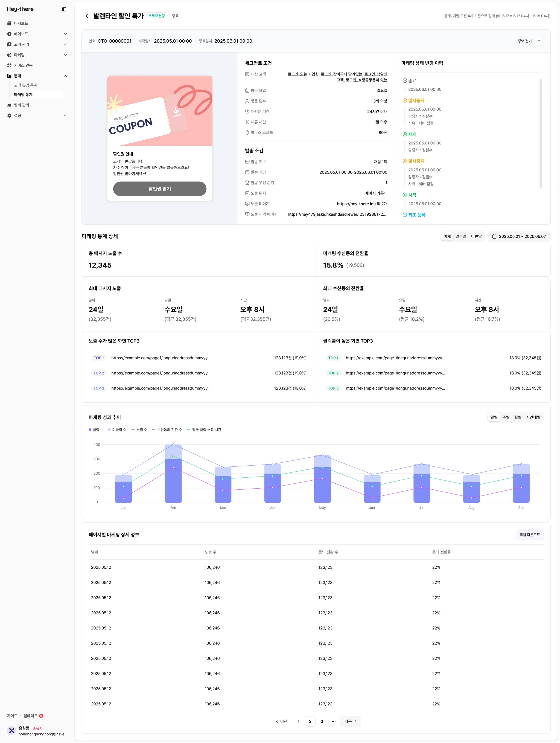Switch chart view to 시간대별
This screenshot has height=743, width=560.
pos(533,417)
